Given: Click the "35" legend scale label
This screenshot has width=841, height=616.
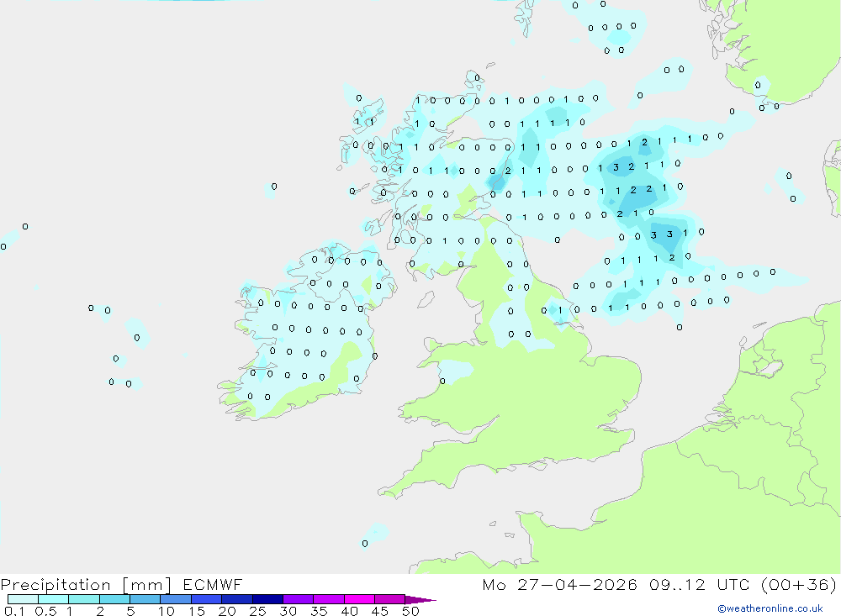Looking at the screenshot, I should coord(319,611).
